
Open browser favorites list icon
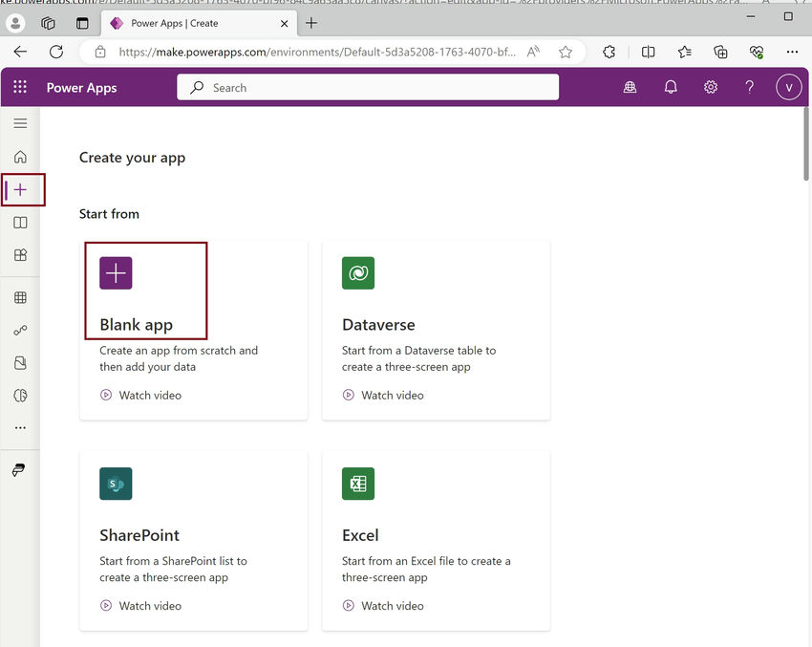[685, 52]
